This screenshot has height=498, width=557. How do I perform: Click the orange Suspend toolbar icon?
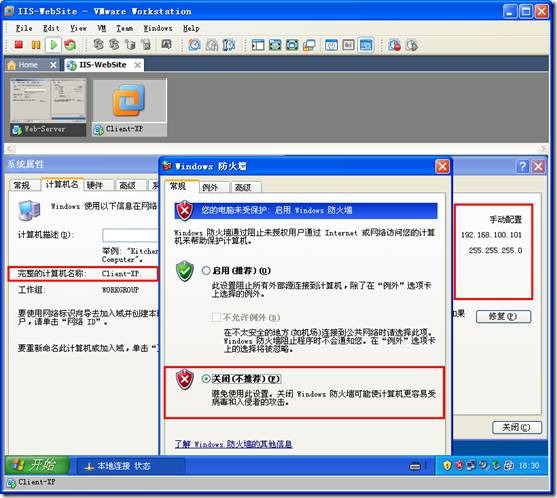pos(36,45)
